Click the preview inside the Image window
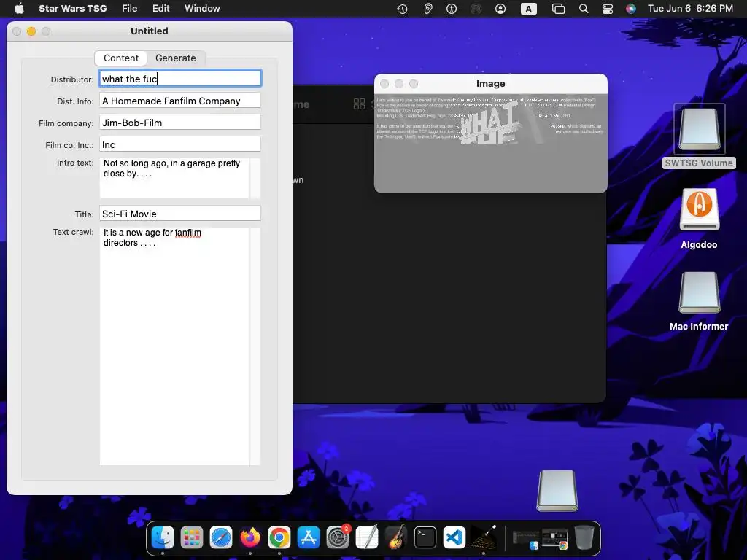The height and width of the screenshot is (560, 747). pos(491,143)
